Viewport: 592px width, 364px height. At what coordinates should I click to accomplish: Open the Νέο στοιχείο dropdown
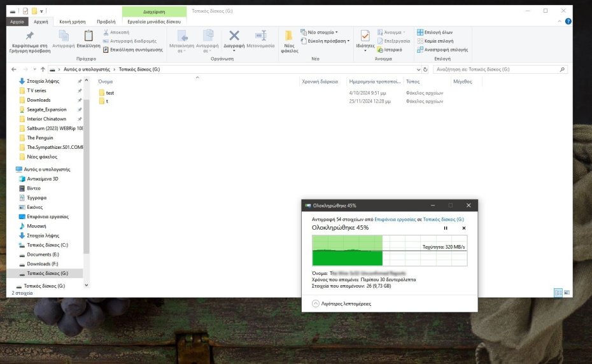[x=319, y=32]
